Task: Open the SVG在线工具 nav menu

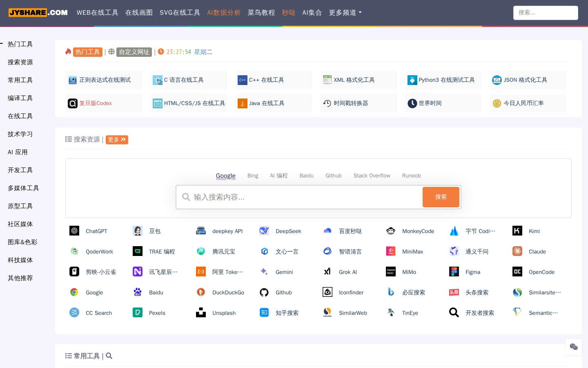Action: (x=180, y=13)
